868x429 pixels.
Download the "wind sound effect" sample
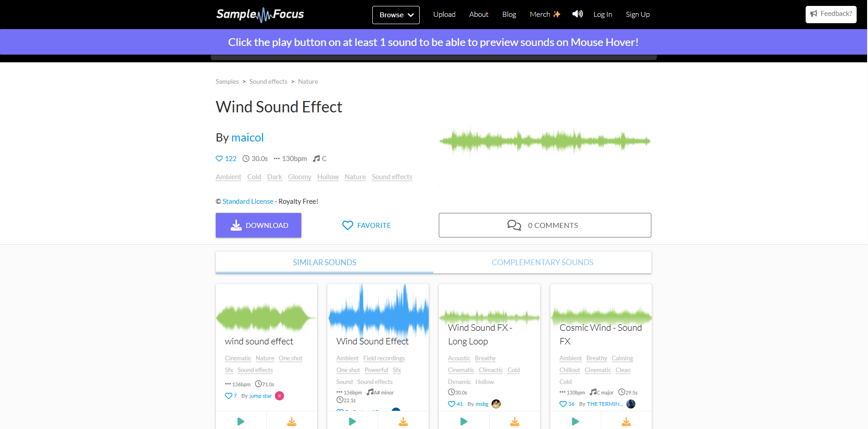[x=292, y=421]
